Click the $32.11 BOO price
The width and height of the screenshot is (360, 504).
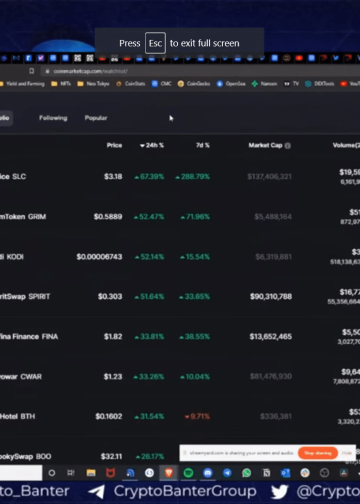click(111, 456)
